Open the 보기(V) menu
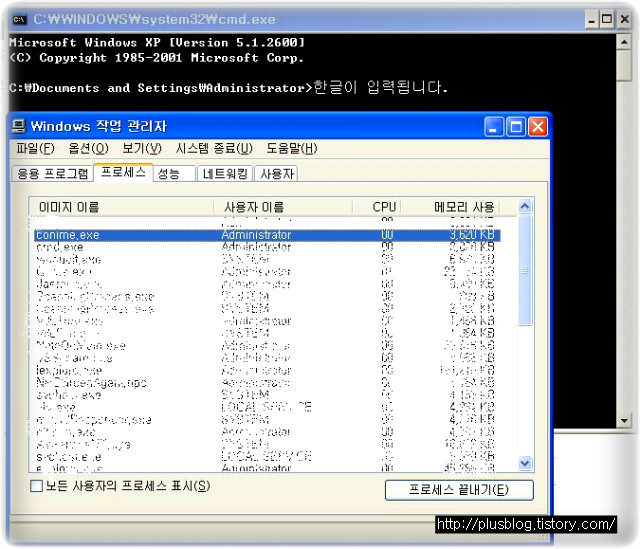 tap(142, 149)
